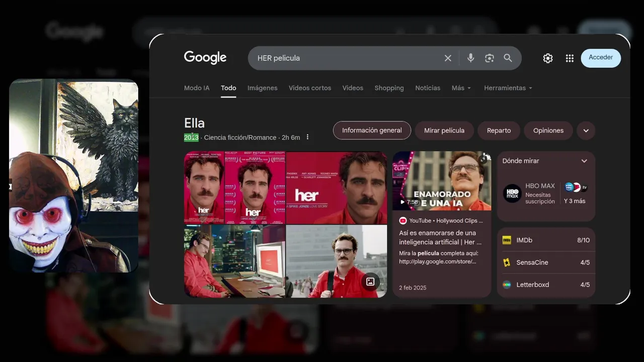Click the IMDb icon
644x362 pixels.
click(507, 240)
